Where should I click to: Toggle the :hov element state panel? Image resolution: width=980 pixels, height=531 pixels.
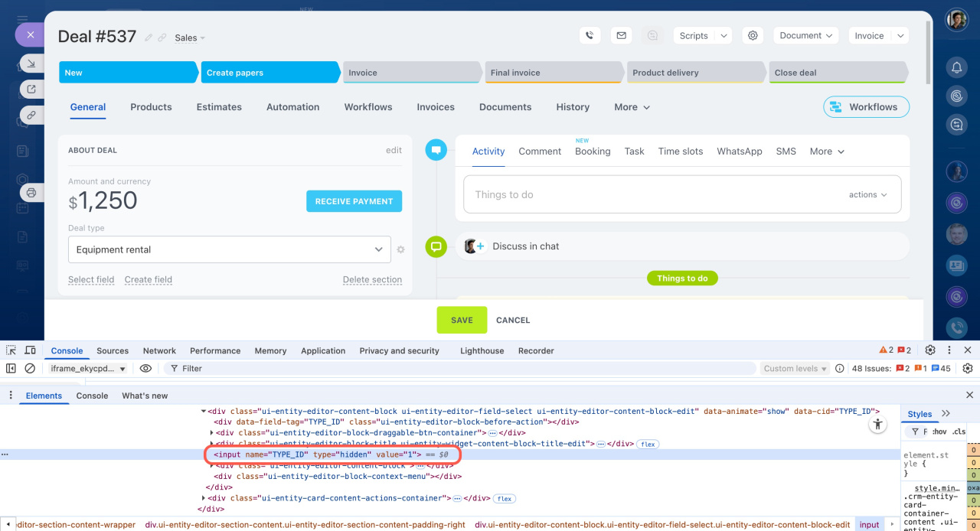[939, 432]
